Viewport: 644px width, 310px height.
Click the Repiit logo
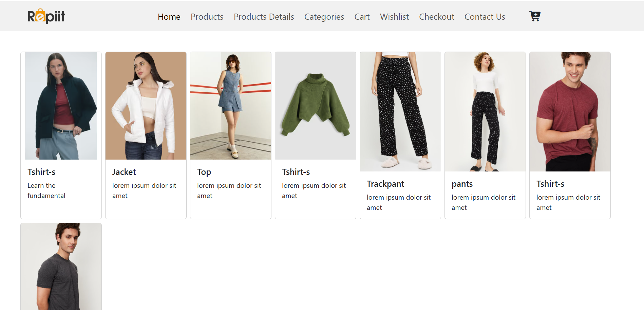pyautogui.click(x=46, y=16)
